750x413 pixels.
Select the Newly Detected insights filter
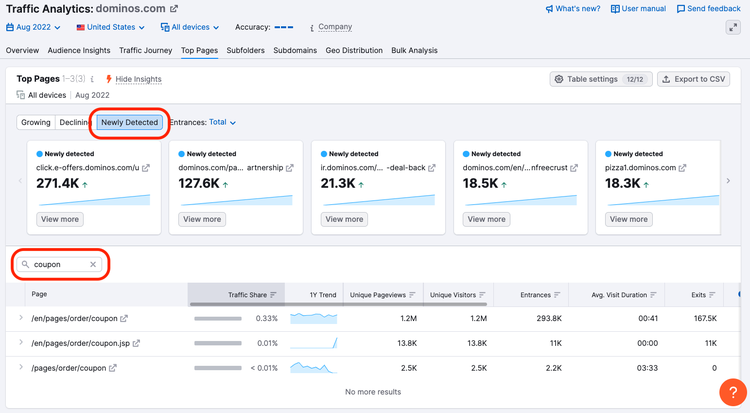click(130, 123)
